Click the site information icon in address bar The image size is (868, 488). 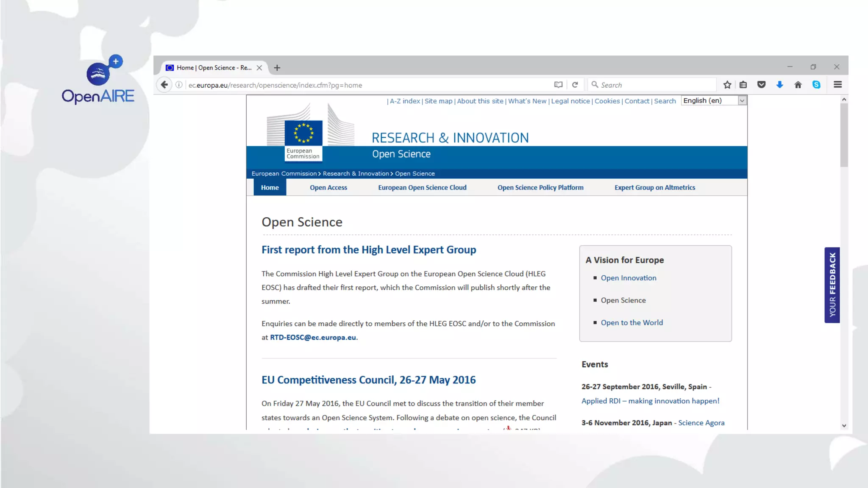click(179, 85)
